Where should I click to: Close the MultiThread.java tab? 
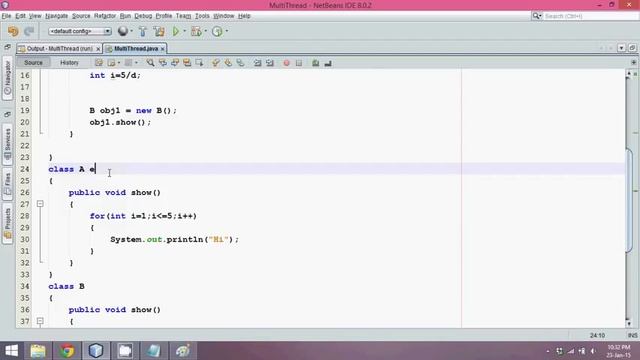click(x=162, y=49)
